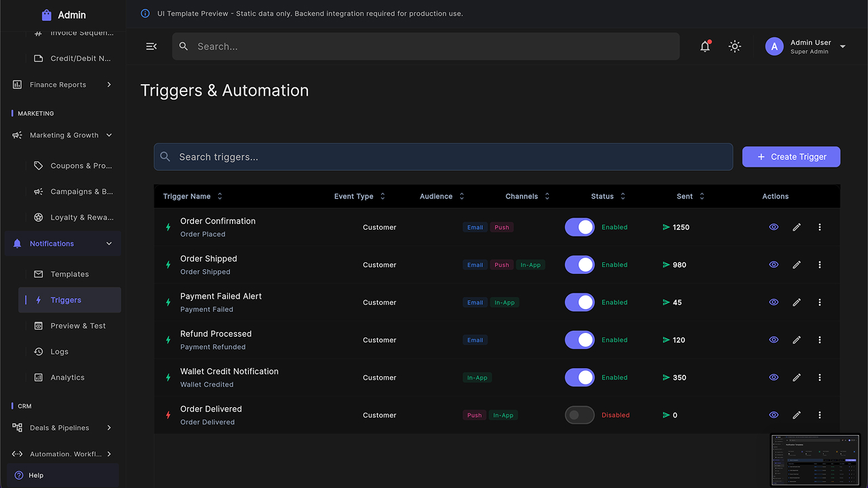Viewport: 868px width, 488px height.
Task: Expand the Deals & Pipelines menu
Action: coord(62,428)
